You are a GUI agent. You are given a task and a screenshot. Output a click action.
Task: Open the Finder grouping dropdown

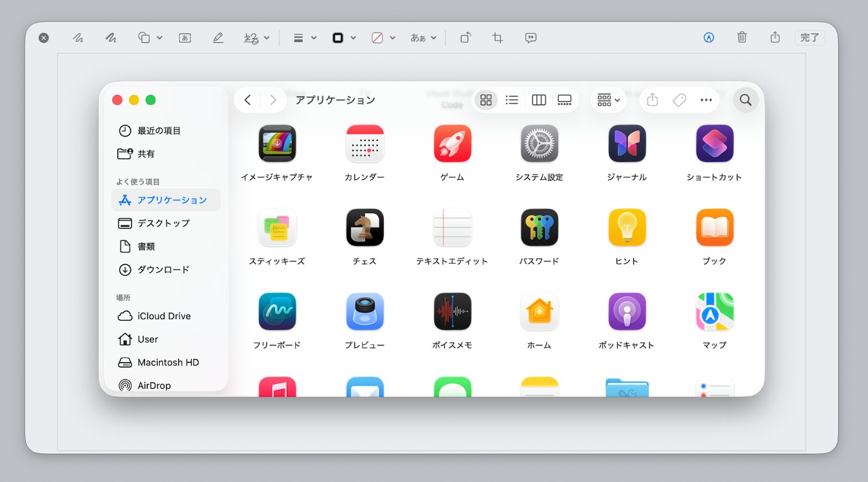tap(609, 100)
